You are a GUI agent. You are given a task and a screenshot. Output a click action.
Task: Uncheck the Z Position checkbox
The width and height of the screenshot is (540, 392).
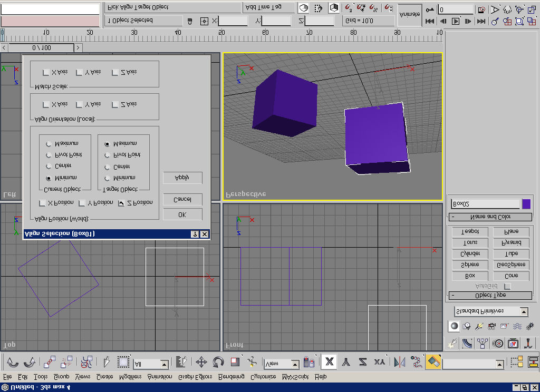121,203
